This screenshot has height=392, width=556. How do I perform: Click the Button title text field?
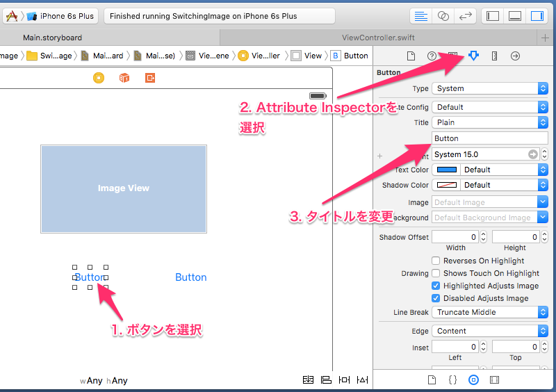[x=490, y=138]
